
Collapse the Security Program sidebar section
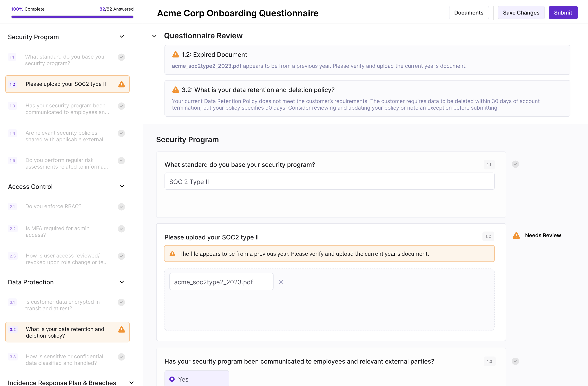coord(122,37)
